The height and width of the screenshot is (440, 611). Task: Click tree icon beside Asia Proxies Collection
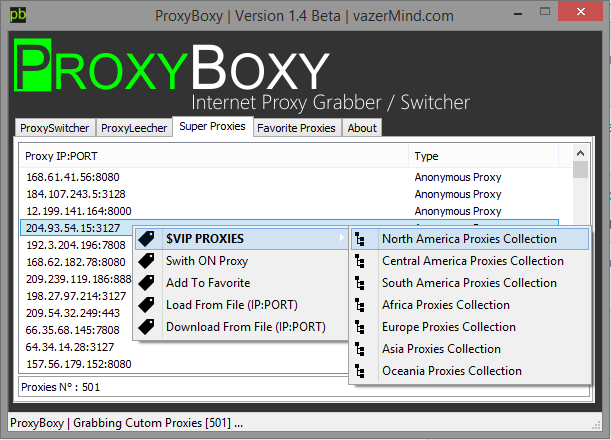[x=360, y=349]
